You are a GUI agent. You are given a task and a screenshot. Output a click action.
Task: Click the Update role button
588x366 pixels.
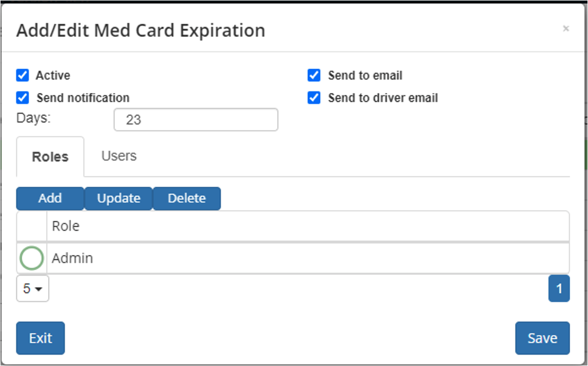coord(118,198)
